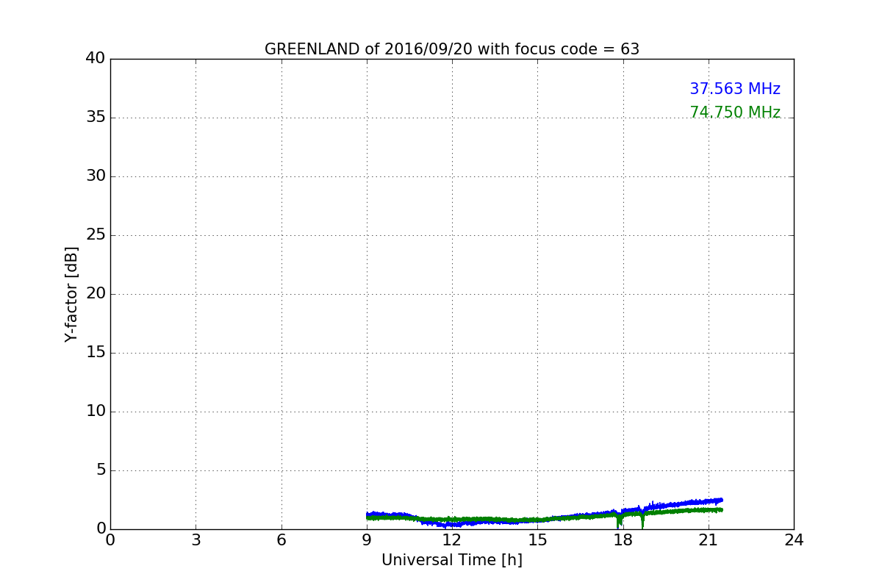Click x-axis tick label '3'
The width and height of the screenshot is (882, 588).
(196, 540)
